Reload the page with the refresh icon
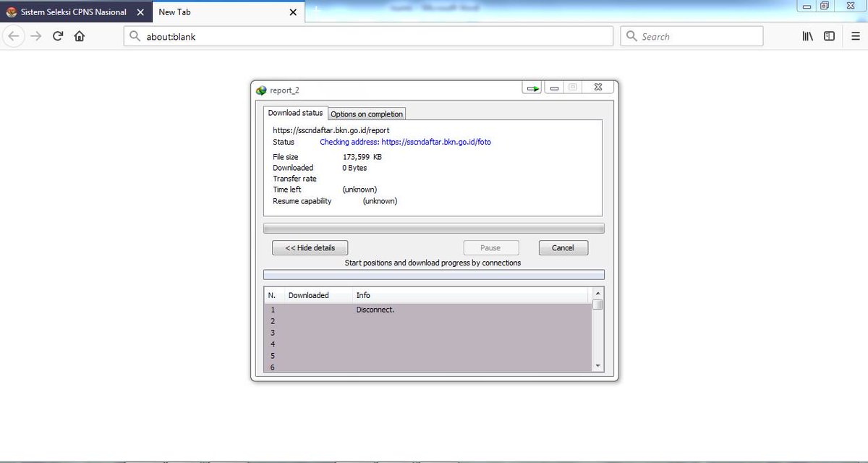Screen dimensions: 868x463 (x=58, y=36)
